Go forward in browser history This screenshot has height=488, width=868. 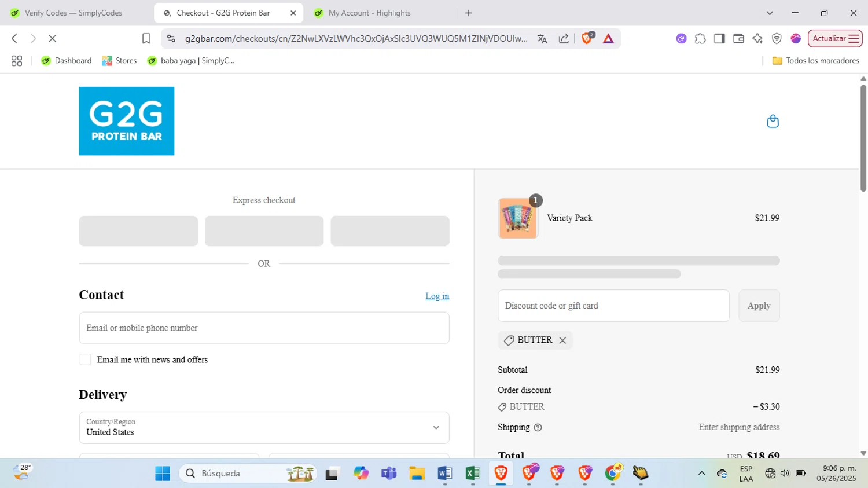coord(33,39)
